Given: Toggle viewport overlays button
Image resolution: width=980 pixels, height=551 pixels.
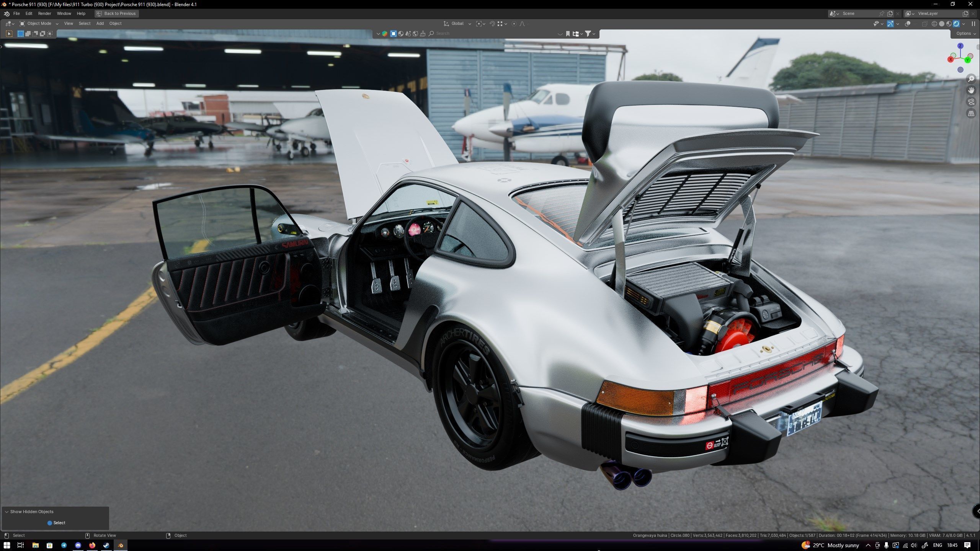Looking at the screenshot, I should tap(908, 24).
